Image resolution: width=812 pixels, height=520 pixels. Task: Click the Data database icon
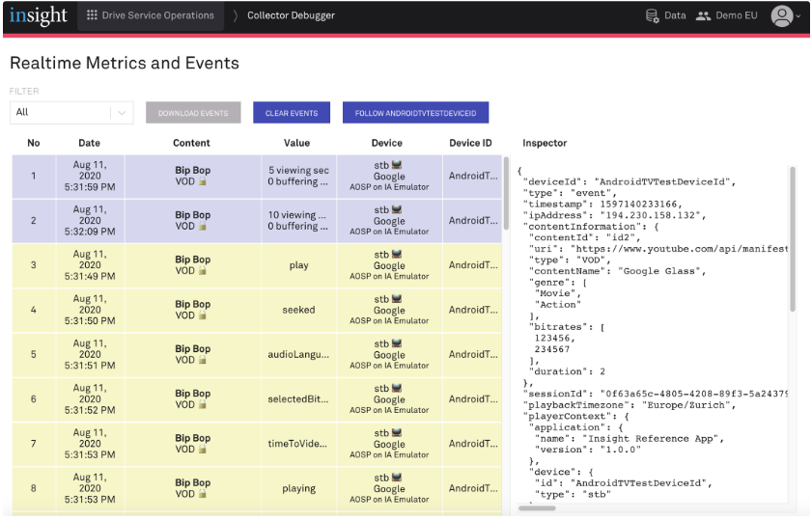[x=652, y=15]
